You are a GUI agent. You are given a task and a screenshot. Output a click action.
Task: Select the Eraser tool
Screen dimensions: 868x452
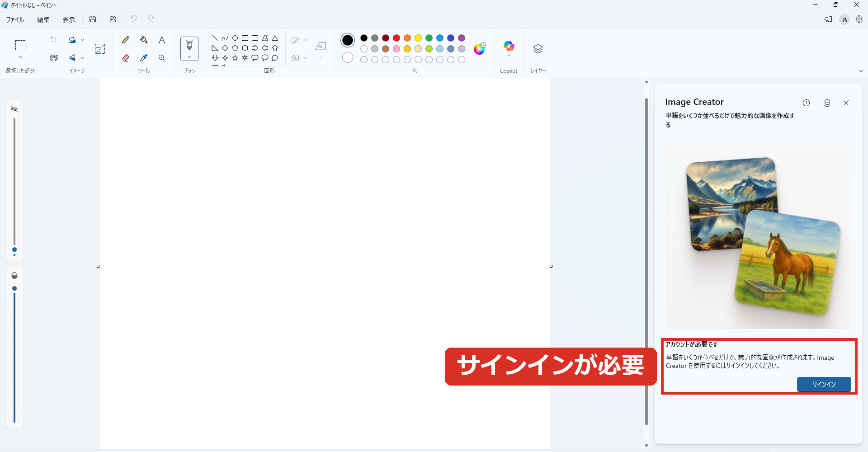tap(126, 58)
